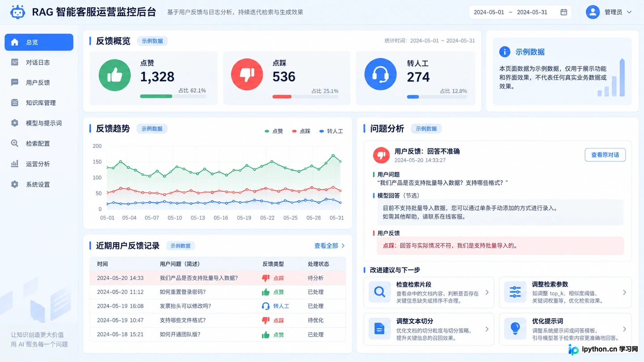Click the thumbs-down icon in 用户反馈：回答不准确 card

pos(381,155)
